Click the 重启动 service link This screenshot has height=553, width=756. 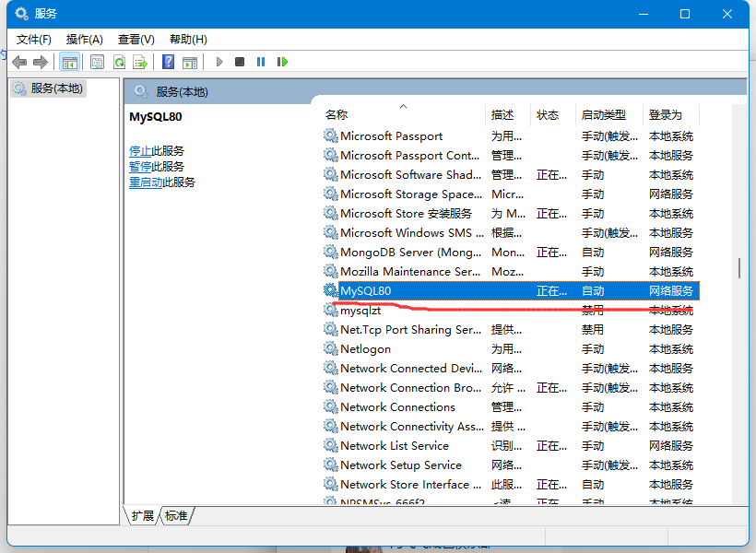click(x=146, y=182)
